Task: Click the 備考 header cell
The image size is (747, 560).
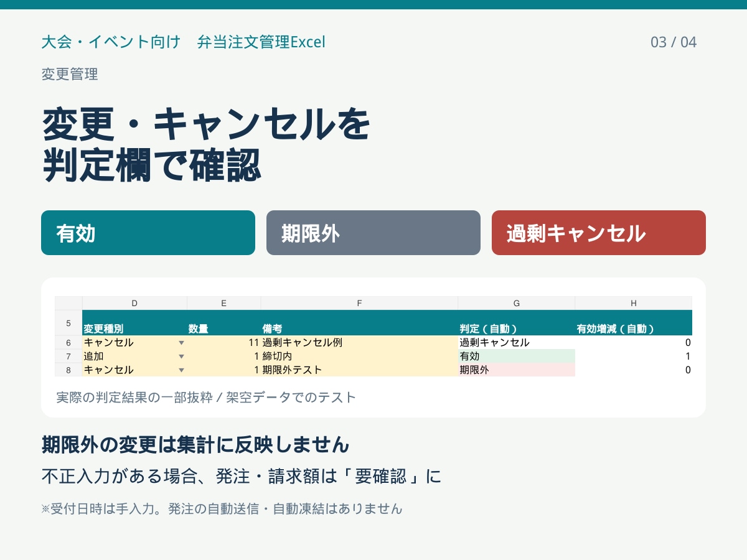Action: coord(359,323)
